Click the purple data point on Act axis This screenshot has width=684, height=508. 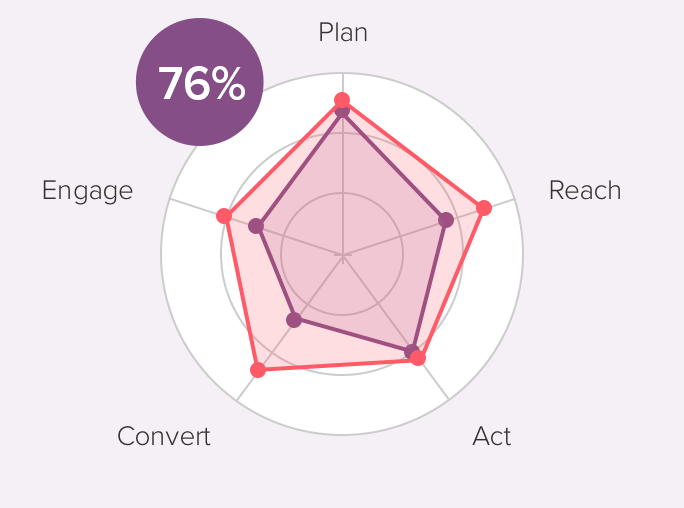411,351
